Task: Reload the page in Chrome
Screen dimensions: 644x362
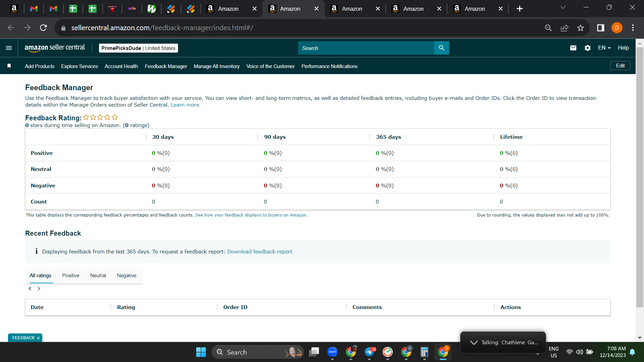Action: (43, 28)
